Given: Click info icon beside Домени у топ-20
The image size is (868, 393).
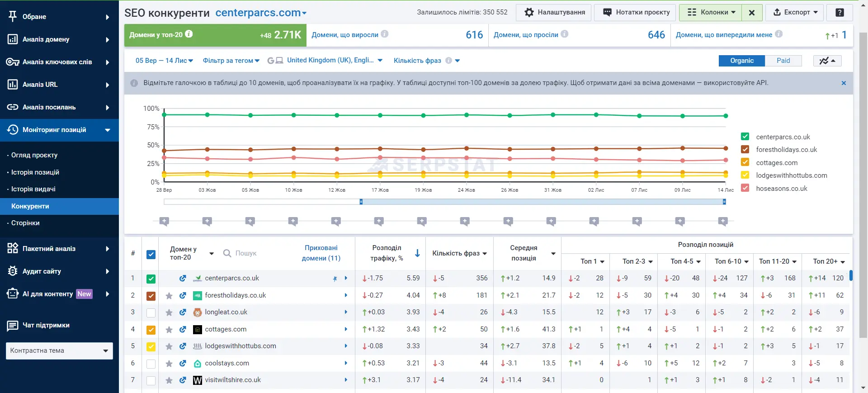Looking at the screenshot, I should click(x=189, y=34).
